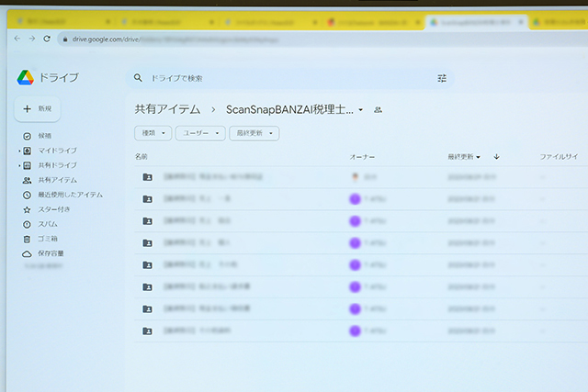Open the ユーザー filter dropdown
The height and width of the screenshot is (392, 588).
point(200,133)
